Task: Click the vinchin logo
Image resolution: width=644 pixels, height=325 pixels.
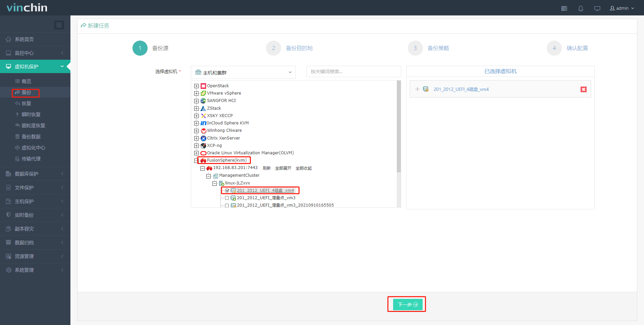Action: 27,8
